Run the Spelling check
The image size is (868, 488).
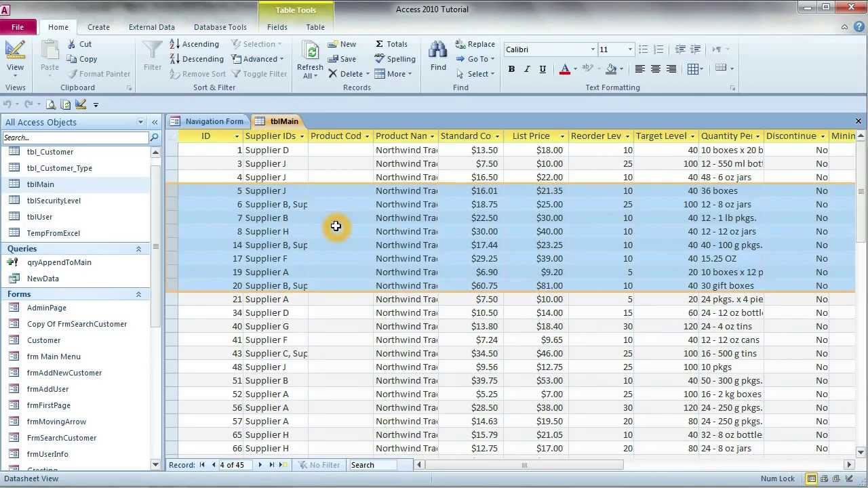395,59
